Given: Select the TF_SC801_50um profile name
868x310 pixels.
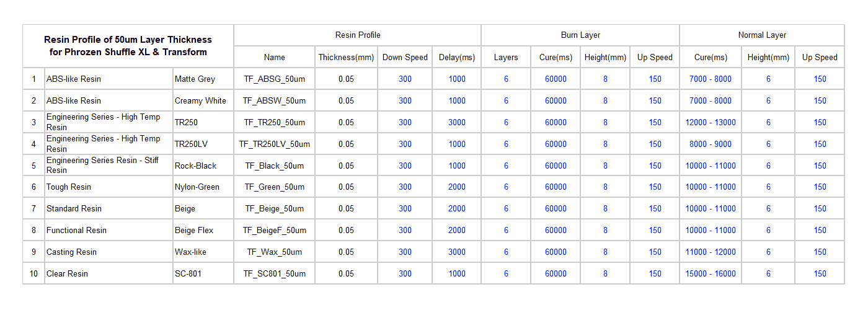Looking at the screenshot, I should pyautogui.click(x=274, y=274).
